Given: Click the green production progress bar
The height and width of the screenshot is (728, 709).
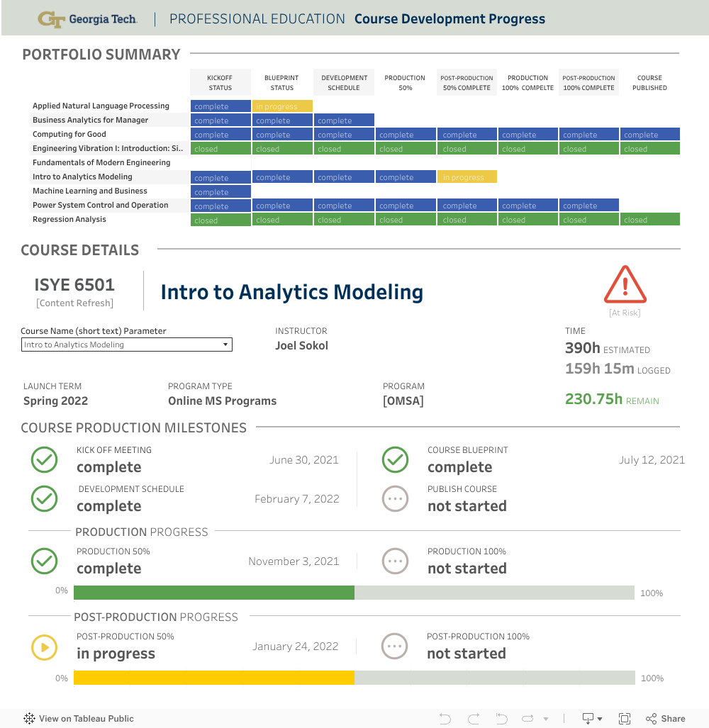Looking at the screenshot, I should tap(213, 593).
